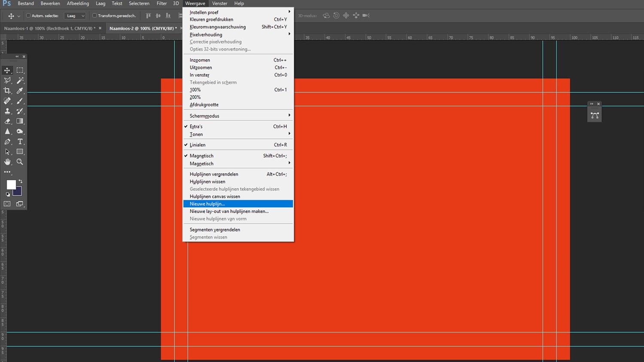Viewport: 644px width, 362px height.
Task: Select the Eyedropper tool
Action: click(20, 90)
